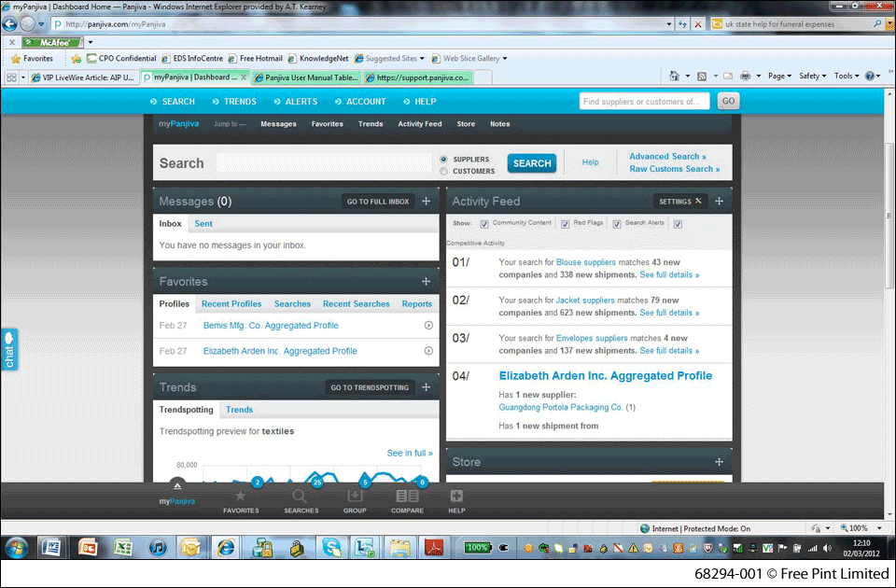Viewport: 896px width, 588px height.
Task: Open the side chat widget
Action: 9,349
